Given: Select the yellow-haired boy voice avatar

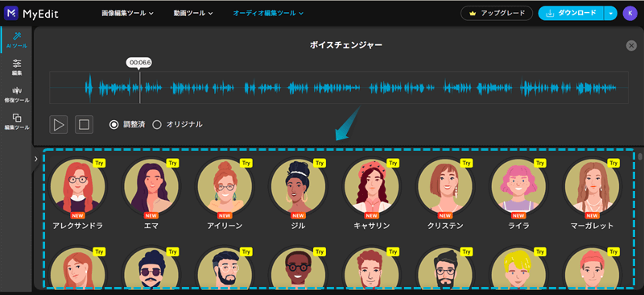Looking at the screenshot, I should 518,268.
